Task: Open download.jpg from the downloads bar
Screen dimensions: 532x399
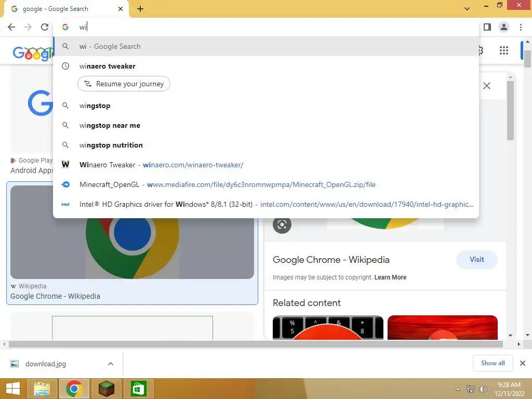Action: (x=46, y=364)
